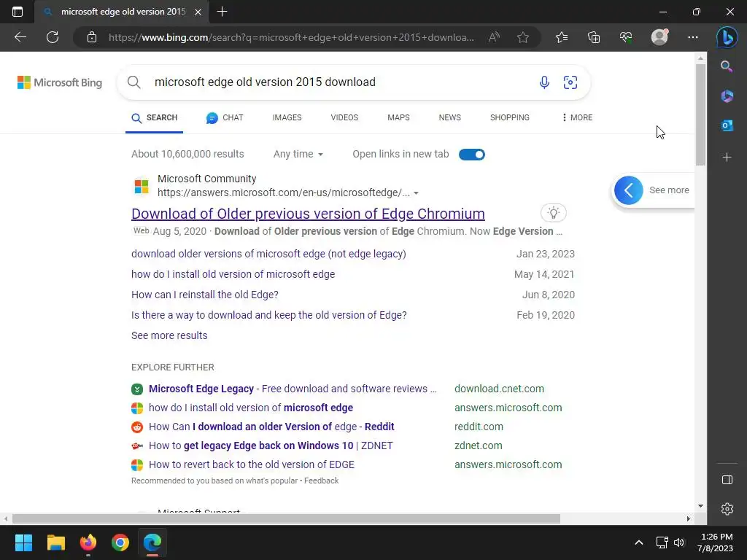747x560 pixels.
Task: Expand the answers.microsoft.com URL dropdown arrow
Action: pyautogui.click(x=417, y=192)
